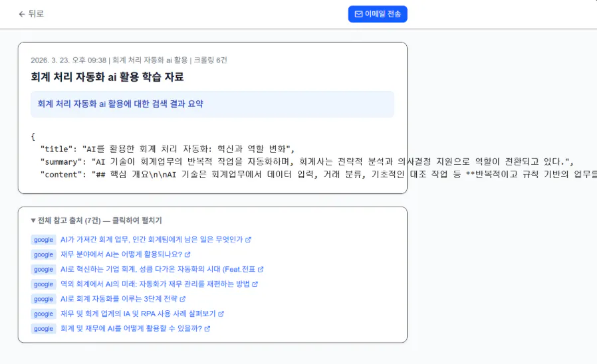Click the left arrow icon beside 뒤로

tap(22, 14)
